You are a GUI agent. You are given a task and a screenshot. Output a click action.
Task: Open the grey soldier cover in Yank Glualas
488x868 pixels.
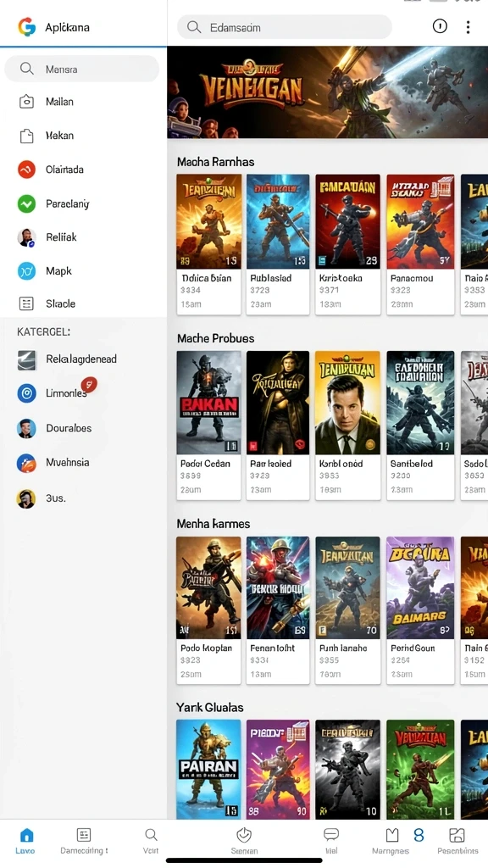pos(347,769)
